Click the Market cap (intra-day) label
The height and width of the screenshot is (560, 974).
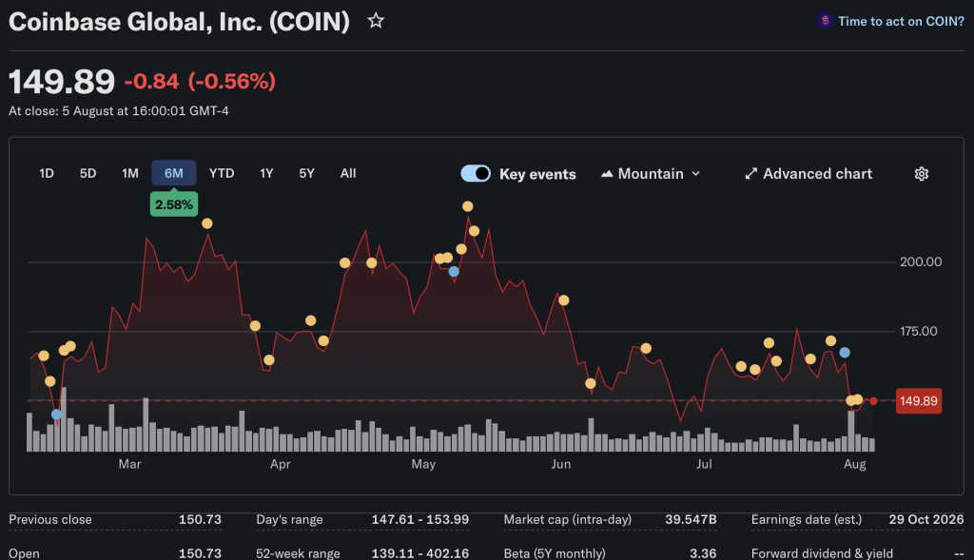pyautogui.click(x=568, y=520)
